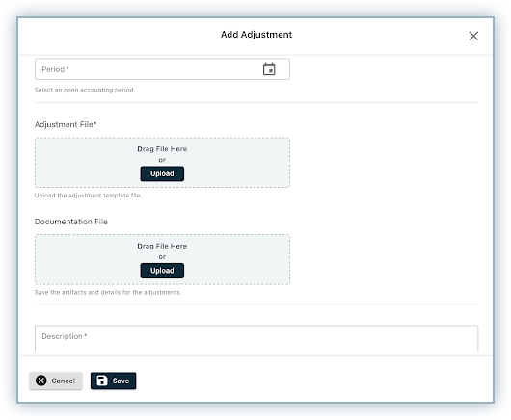Focus the Period input field

click(162, 69)
